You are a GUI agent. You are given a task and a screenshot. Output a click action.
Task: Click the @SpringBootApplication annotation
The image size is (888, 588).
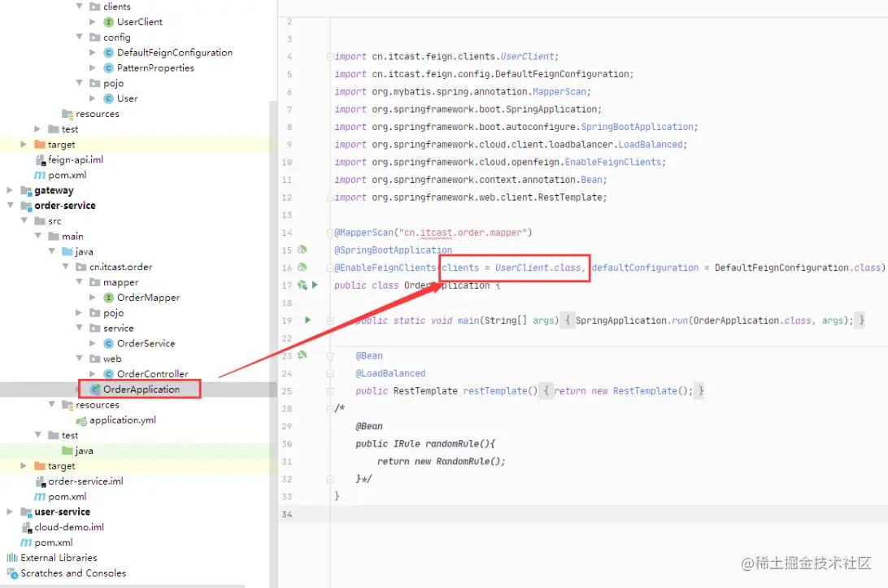pyautogui.click(x=393, y=250)
